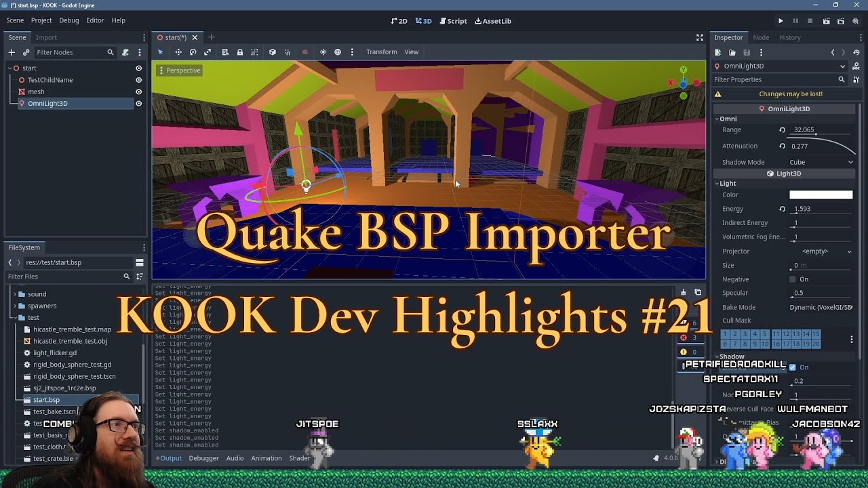The image size is (868, 488).
Task: Open the Transform menu in viewport toolbar
Action: point(382,52)
